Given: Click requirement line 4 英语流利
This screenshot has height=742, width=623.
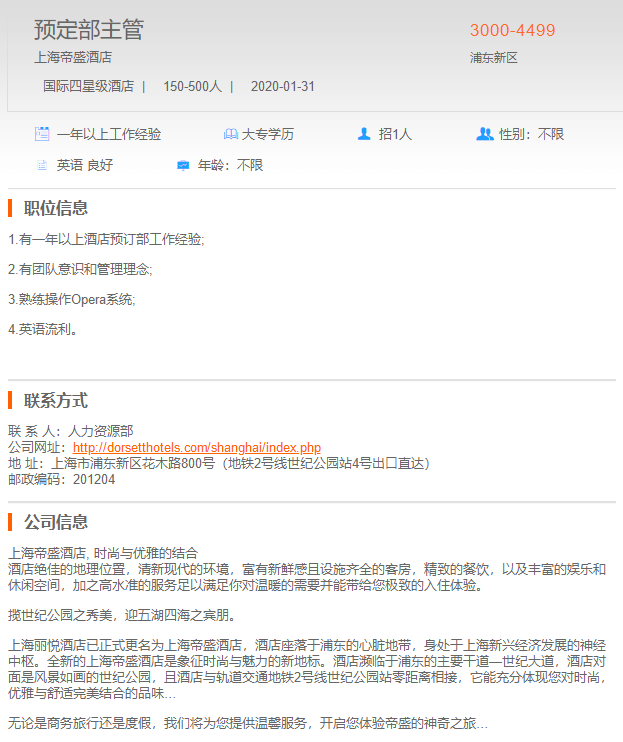Looking at the screenshot, I should point(43,329).
